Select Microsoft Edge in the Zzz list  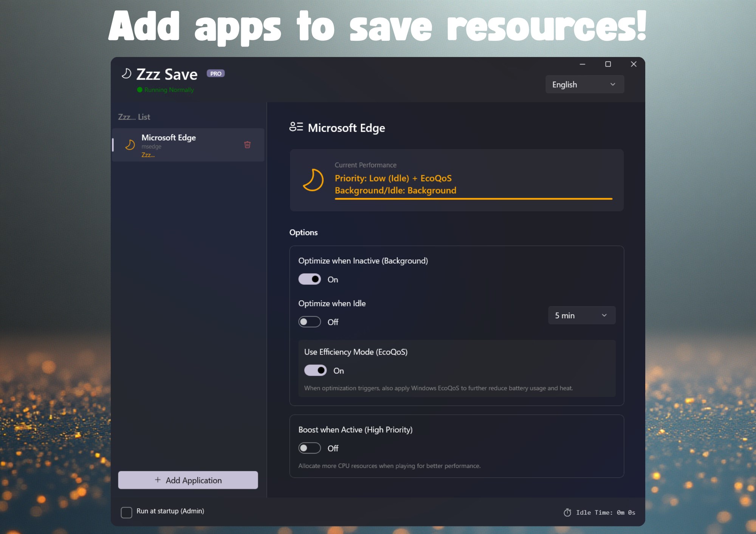(x=188, y=145)
